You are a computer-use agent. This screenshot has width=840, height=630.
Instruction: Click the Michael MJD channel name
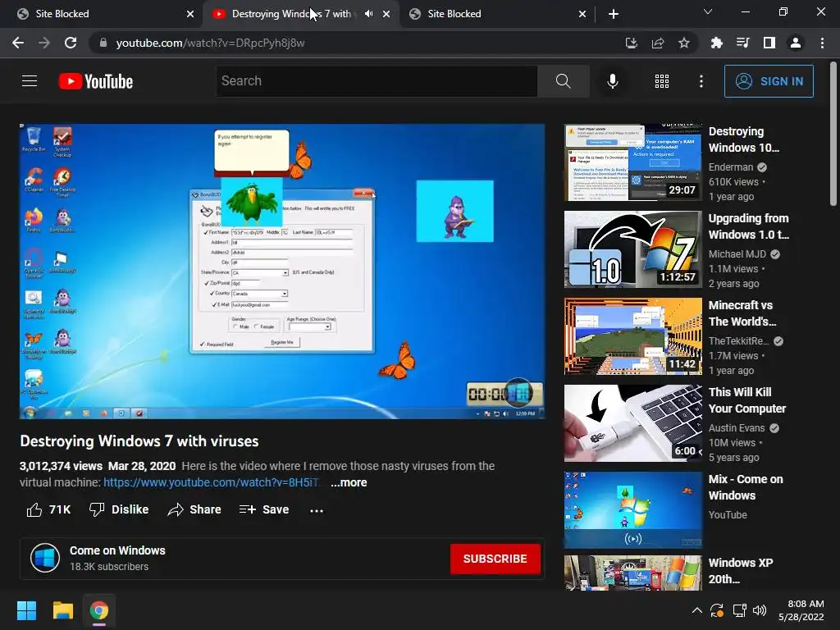coord(737,254)
